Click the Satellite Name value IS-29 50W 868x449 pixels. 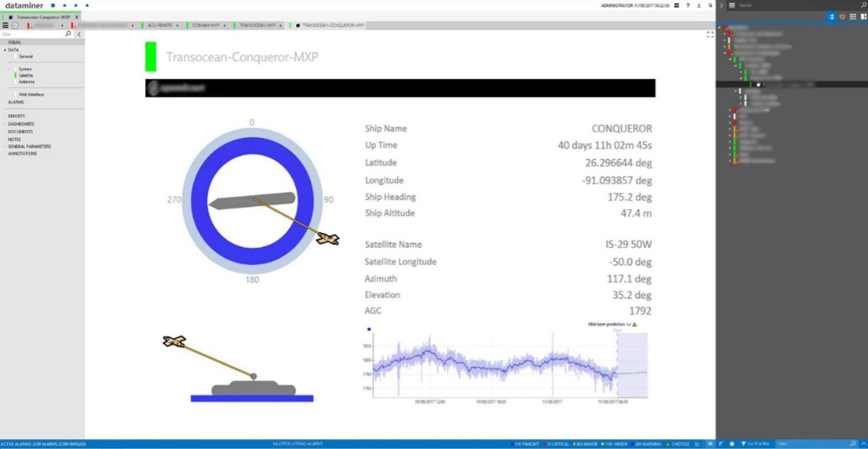(x=629, y=244)
